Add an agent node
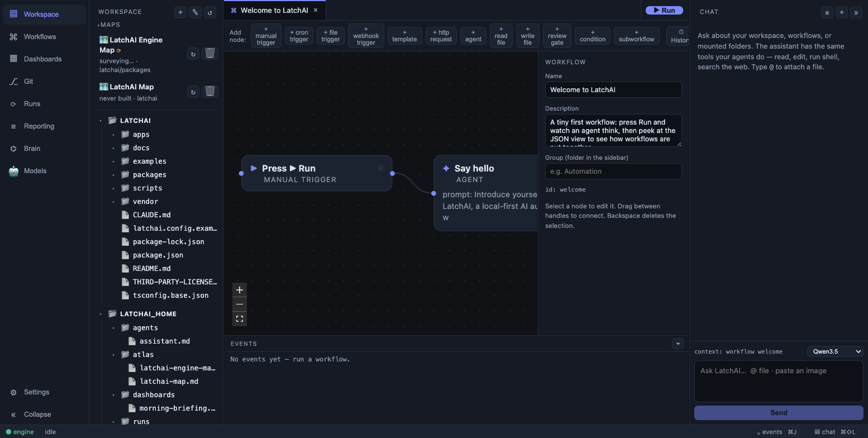Image resolution: width=868 pixels, height=438 pixels. (473, 36)
